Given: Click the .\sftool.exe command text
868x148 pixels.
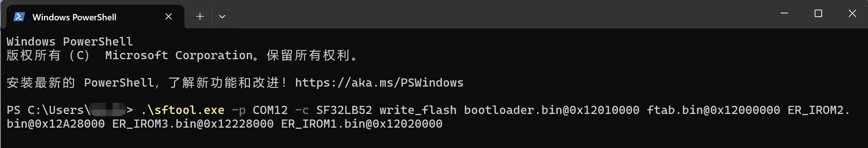Looking at the screenshot, I should tap(183, 110).
